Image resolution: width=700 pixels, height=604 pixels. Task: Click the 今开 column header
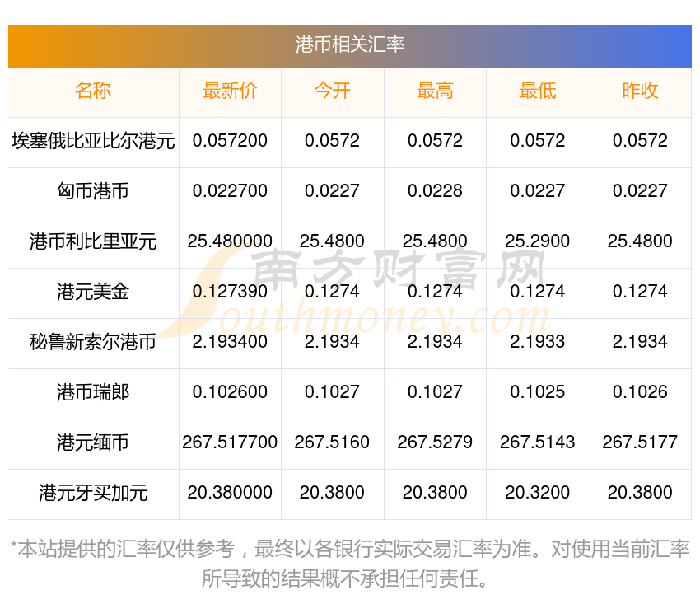point(332,91)
